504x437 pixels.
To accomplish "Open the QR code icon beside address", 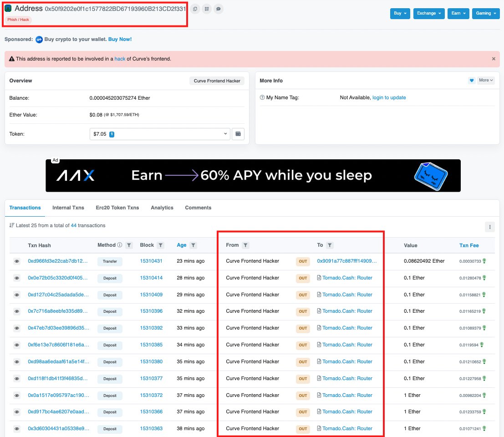I will [207, 9].
